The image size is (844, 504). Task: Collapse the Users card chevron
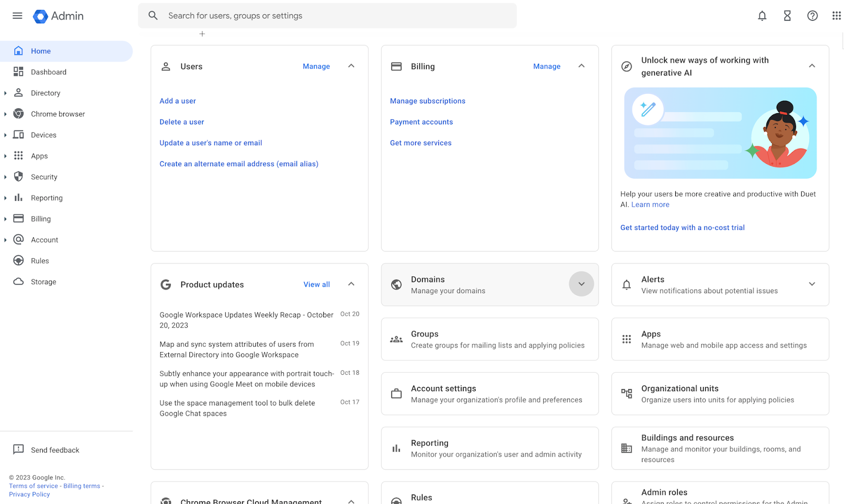pyautogui.click(x=351, y=66)
